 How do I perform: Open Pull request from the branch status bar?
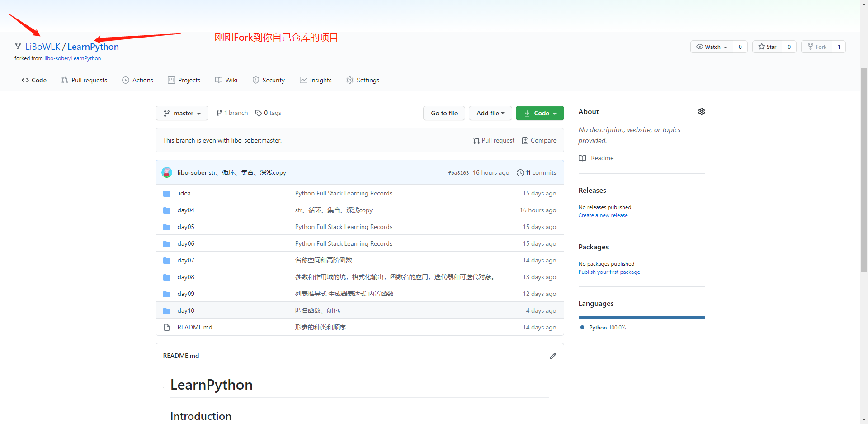point(494,141)
